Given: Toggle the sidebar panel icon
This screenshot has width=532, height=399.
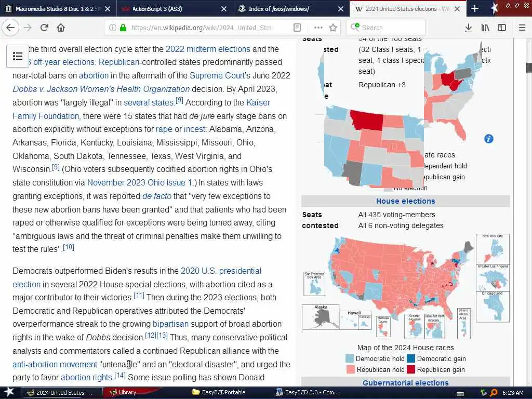Looking at the screenshot, I should coord(502,28).
